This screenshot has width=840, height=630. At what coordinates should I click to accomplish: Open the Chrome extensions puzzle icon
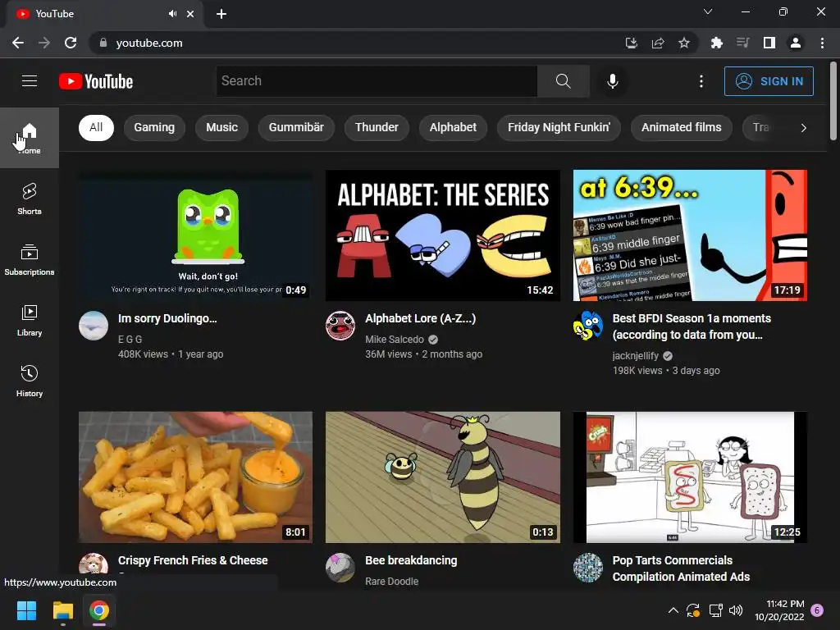(716, 43)
